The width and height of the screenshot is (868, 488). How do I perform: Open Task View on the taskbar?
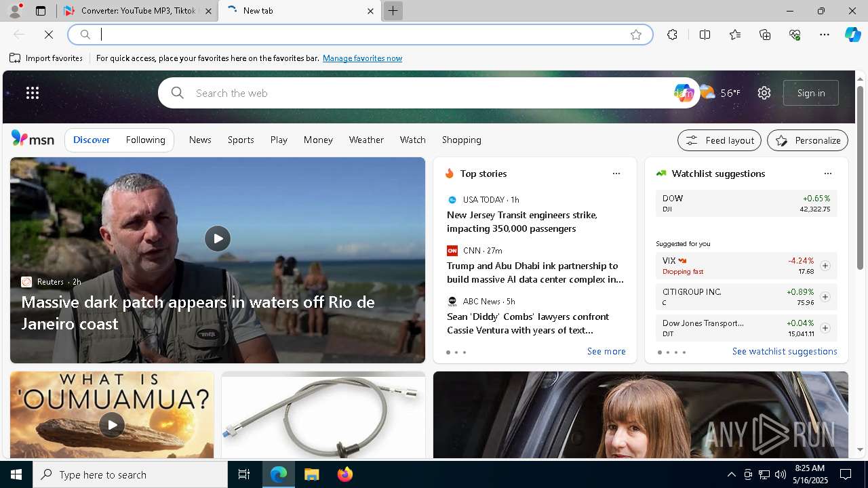[244, 474]
